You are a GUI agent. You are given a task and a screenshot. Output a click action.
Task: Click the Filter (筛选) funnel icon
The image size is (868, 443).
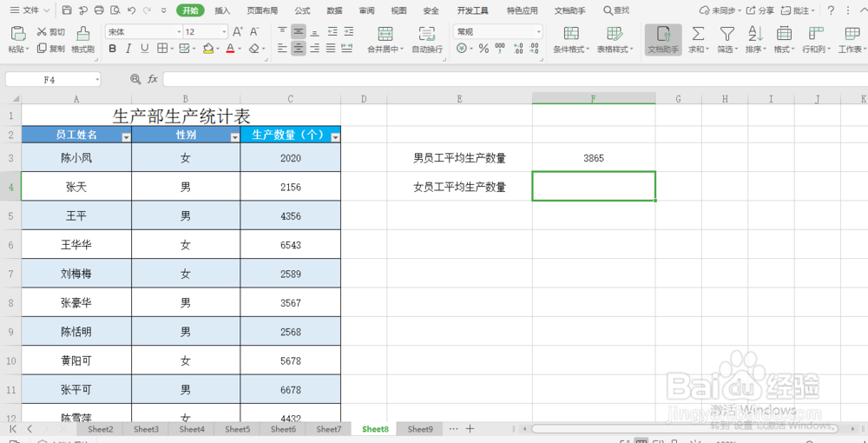727,34
